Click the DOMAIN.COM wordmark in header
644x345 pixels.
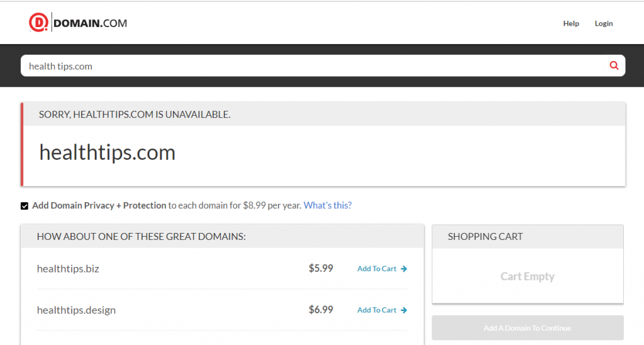pos(91,23)
